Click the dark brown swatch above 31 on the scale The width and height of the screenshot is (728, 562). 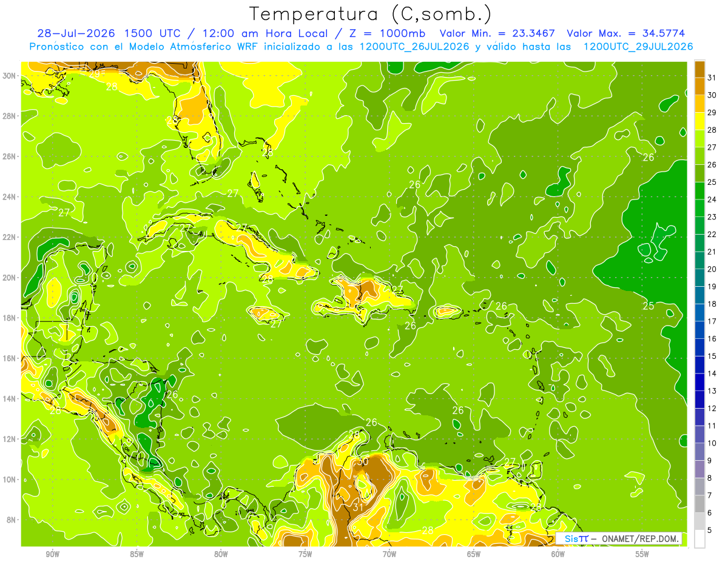point(699,69)
